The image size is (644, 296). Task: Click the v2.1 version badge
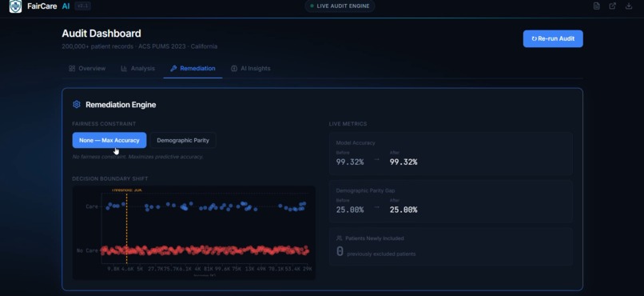click(x=82, y=6)
